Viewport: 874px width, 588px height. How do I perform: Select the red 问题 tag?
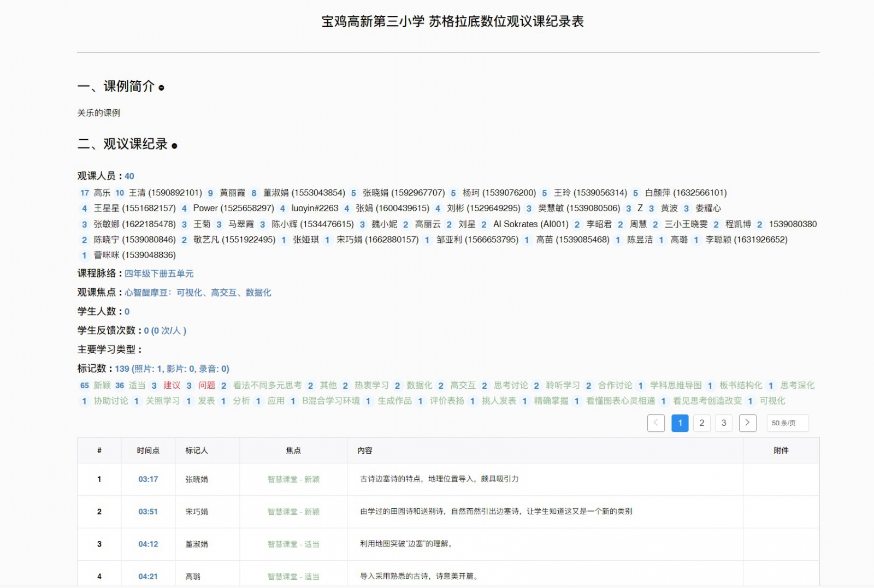[x=206, y=385]
